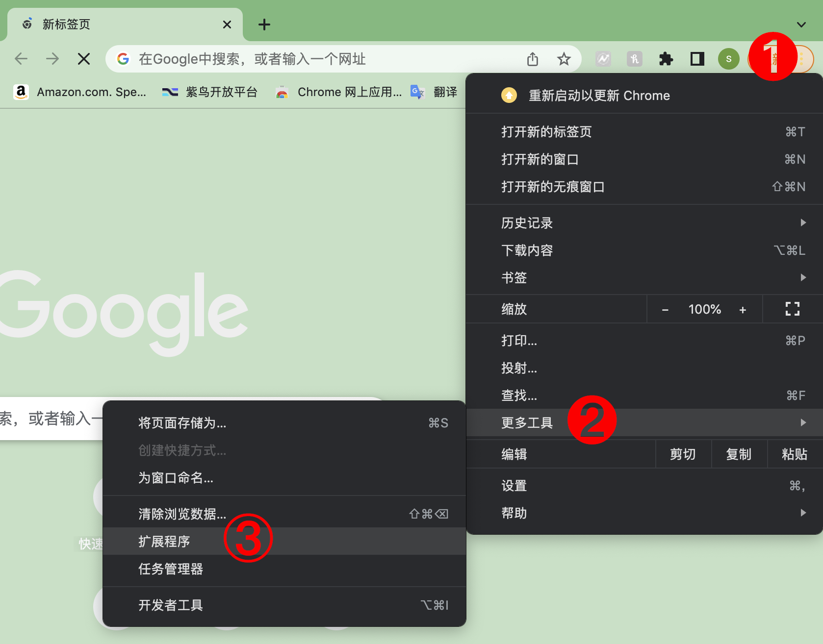
Task: Enter fullscreen via zoom row icon
Action: pyautogui.click(x=792, y=309)
